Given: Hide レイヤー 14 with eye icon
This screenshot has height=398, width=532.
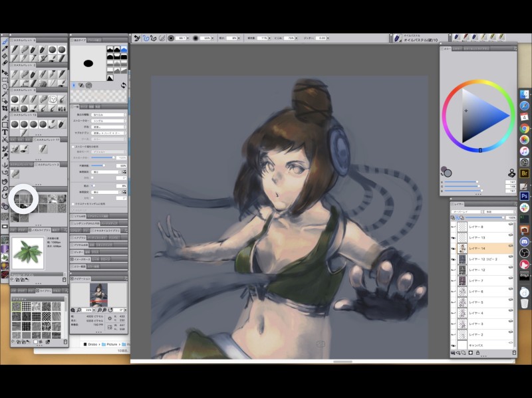Looking at the screenshot, I should (x=454, y=249).
